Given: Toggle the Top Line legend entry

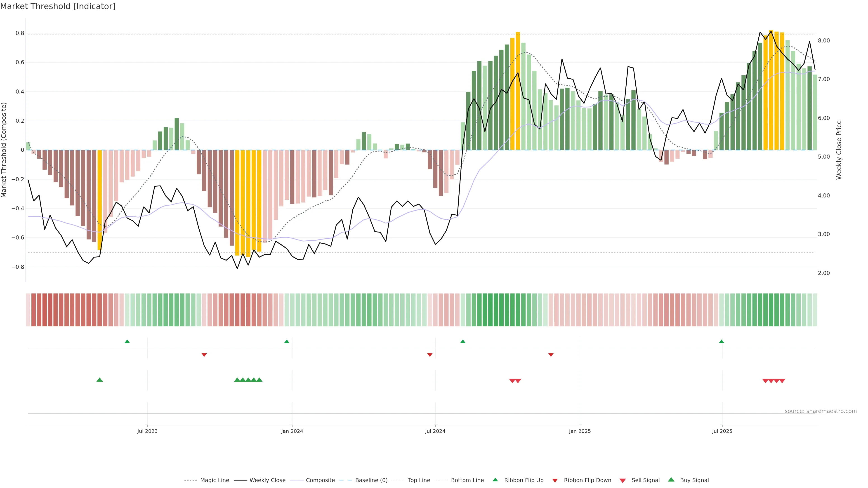Looking at the screenshot, I should (419, 480).
